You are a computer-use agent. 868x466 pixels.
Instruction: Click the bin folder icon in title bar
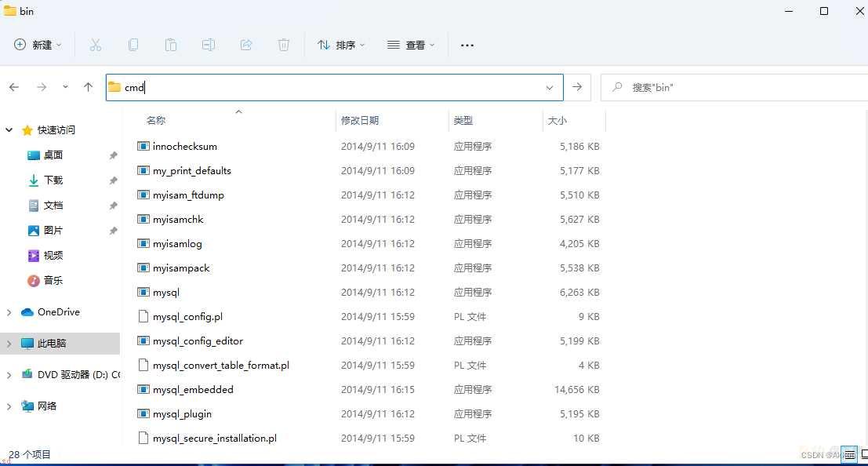click(x=10, y=10)
